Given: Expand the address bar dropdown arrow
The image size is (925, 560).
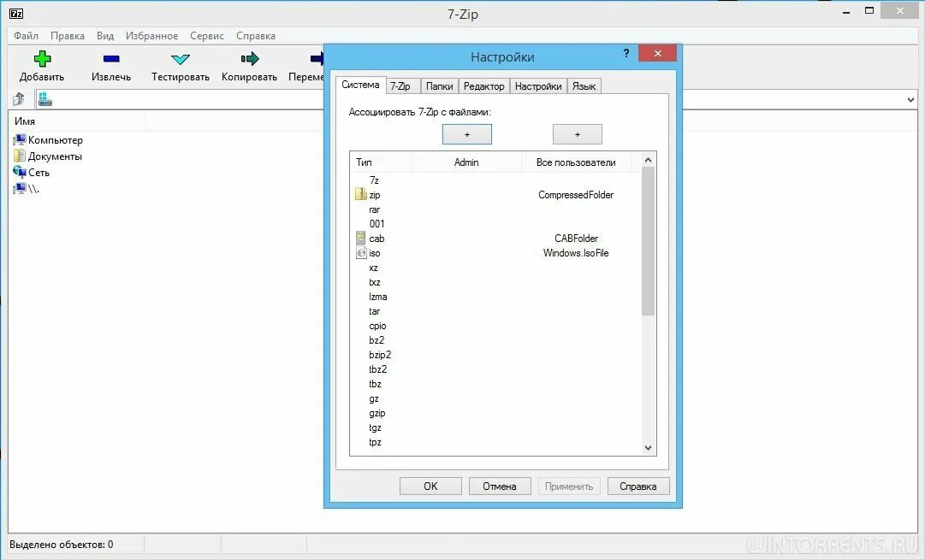Looking at the screenshot, I should 910,100.
